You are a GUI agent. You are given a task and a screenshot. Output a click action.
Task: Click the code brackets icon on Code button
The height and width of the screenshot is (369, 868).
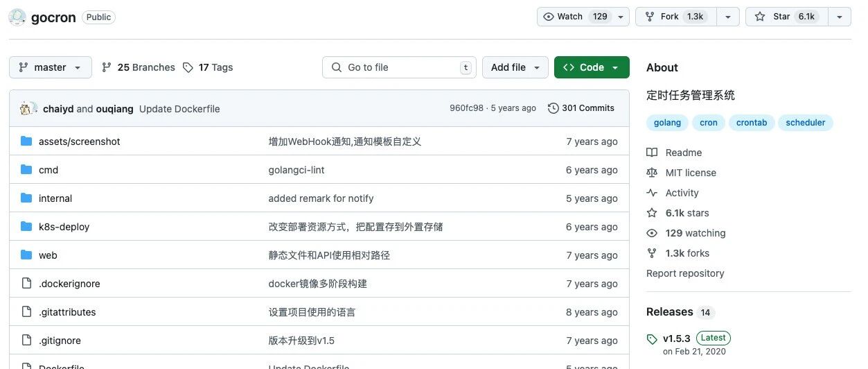tap(569, 67)
